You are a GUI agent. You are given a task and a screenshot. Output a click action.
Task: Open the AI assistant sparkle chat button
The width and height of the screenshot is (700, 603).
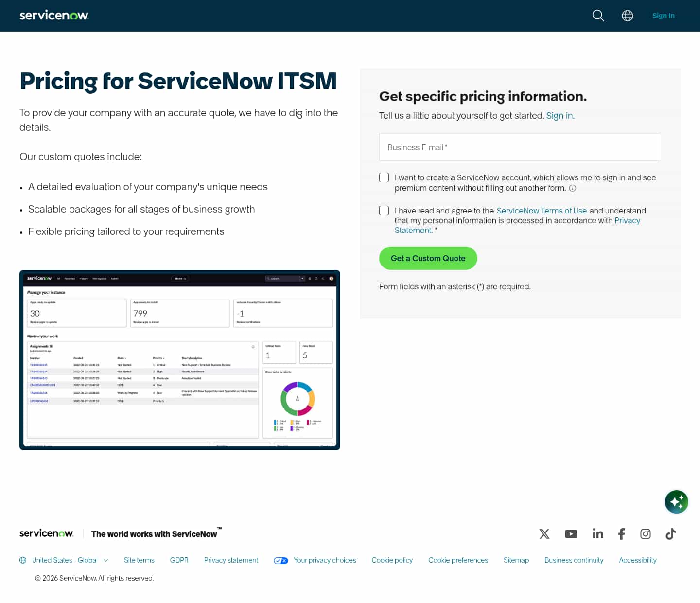pyautogui.click(x=677, y=502)
